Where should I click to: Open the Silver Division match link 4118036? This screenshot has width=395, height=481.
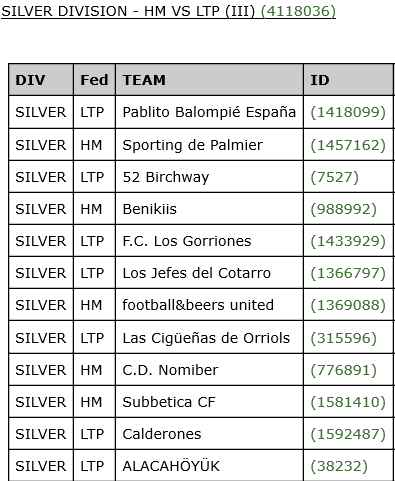pyautogui.click(x=298, y=11)
